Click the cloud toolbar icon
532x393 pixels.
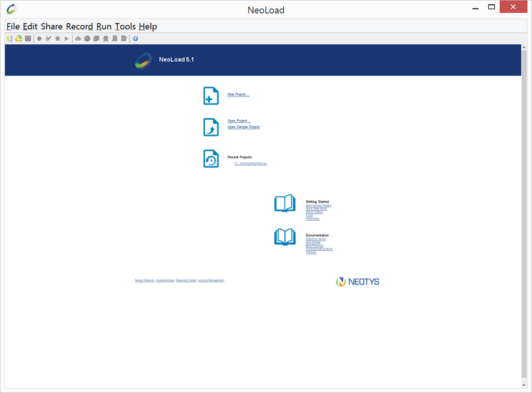tap(78, 39)
